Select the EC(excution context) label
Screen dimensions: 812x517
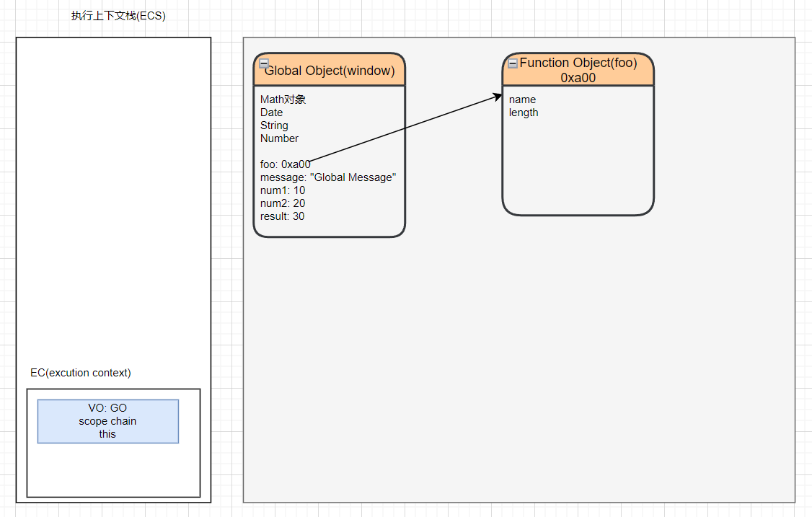pyautogui.click(x=81, y=373)
